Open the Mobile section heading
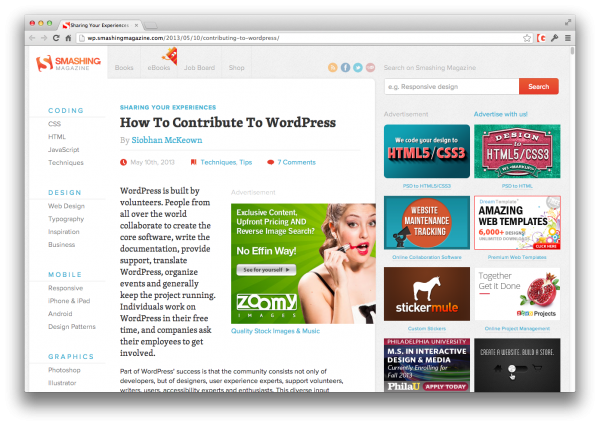Screen dimensions: 600x426 [65, 275]
